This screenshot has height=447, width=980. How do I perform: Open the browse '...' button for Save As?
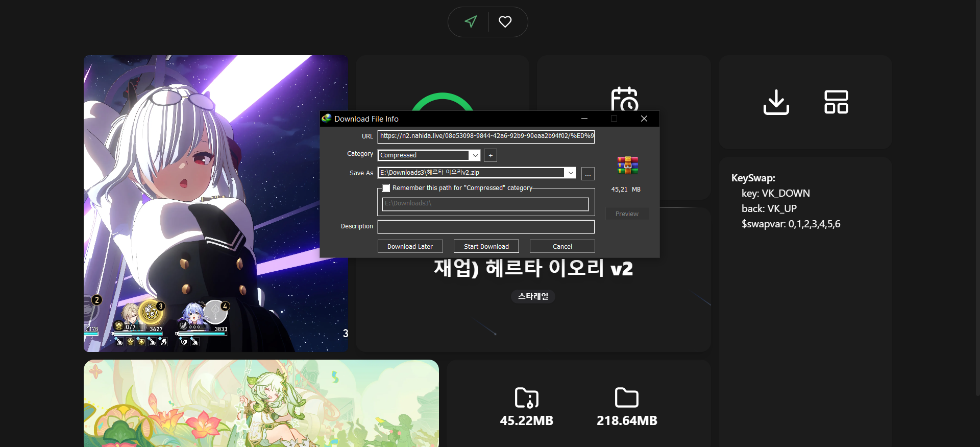(x=588, y=174)
